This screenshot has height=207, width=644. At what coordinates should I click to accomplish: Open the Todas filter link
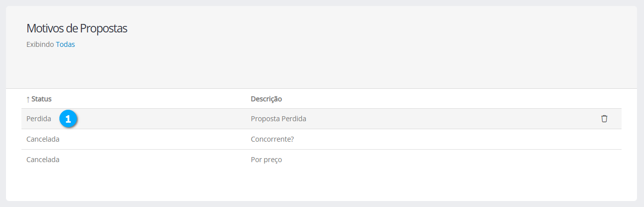[x=65, y=44]
